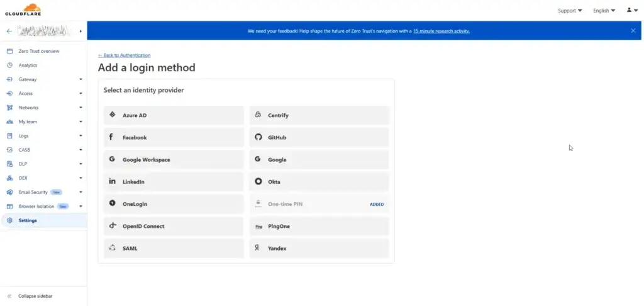Expand the CASB submenu arrow

pyautogui.click(x=81, y=150)
